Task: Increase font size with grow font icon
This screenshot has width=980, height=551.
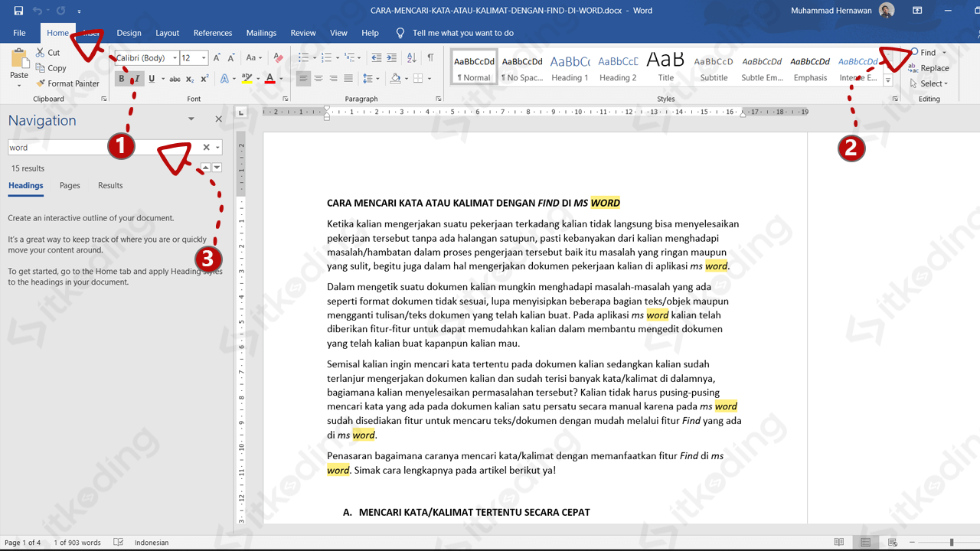Action: pos(217,58)
